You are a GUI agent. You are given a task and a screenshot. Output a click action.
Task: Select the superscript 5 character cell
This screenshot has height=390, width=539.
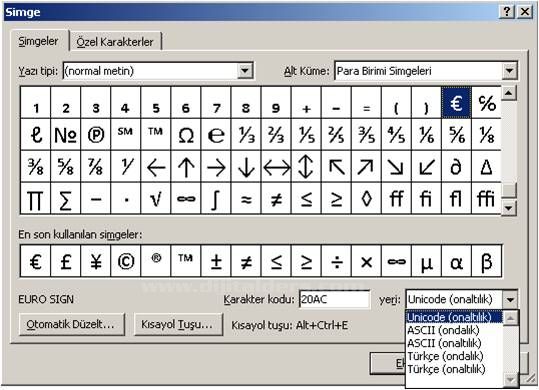[156, 103]
